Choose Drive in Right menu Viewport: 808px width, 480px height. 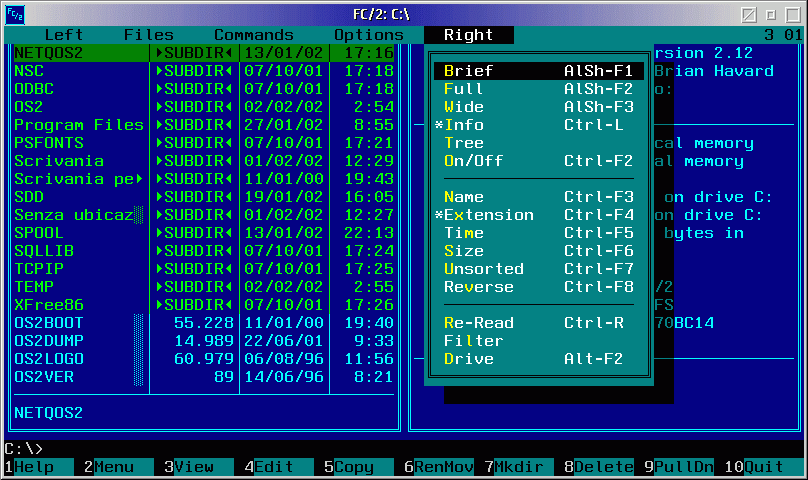coord(538,359)
